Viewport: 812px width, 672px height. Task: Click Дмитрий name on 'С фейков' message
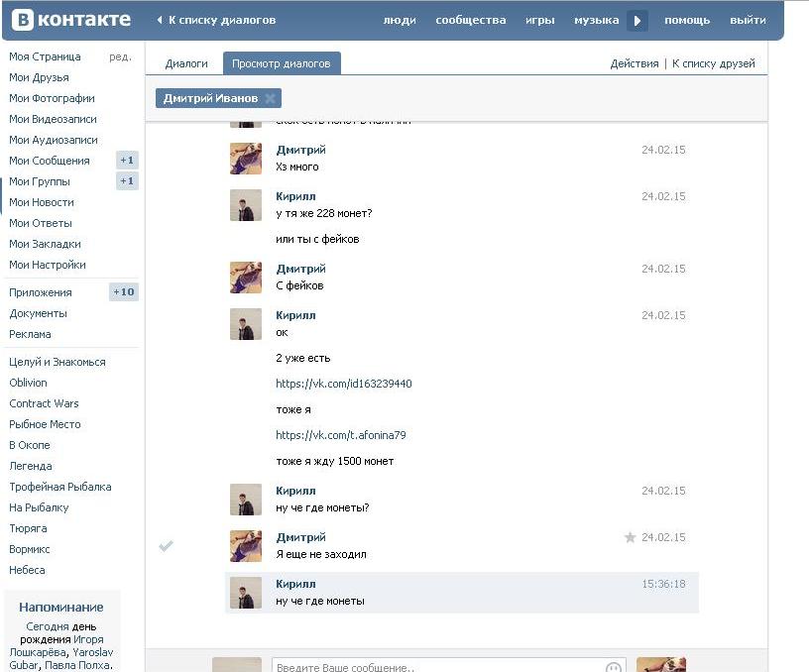[300, 269]
